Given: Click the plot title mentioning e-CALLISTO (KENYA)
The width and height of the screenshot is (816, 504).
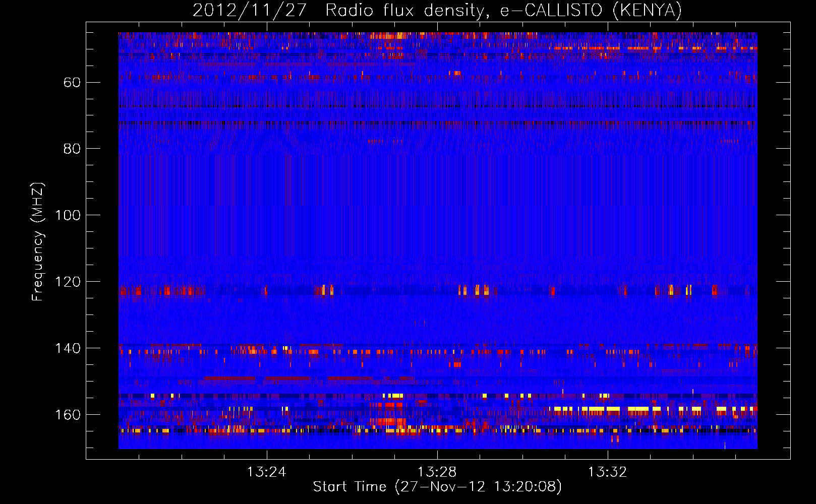Looking at the screenshot, I should (437, 10).
